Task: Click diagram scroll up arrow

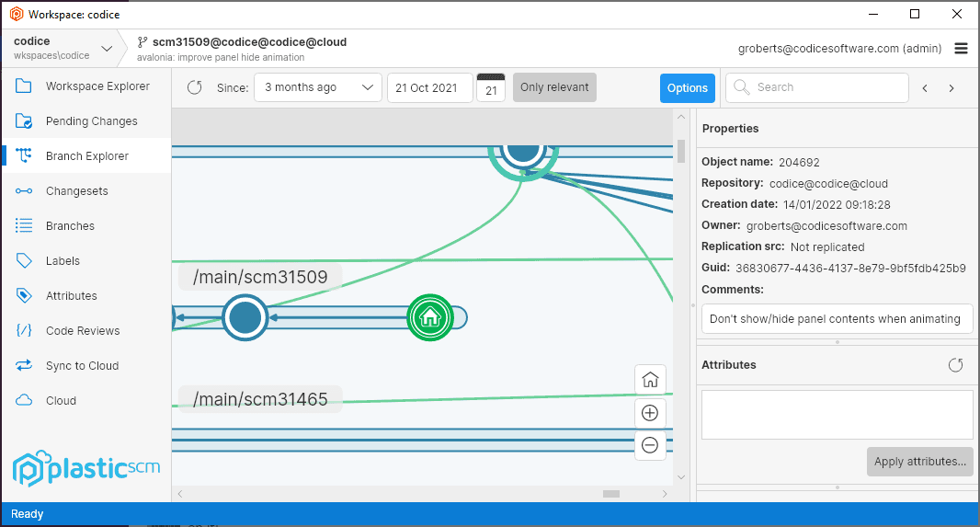Action: coord(681,117)
